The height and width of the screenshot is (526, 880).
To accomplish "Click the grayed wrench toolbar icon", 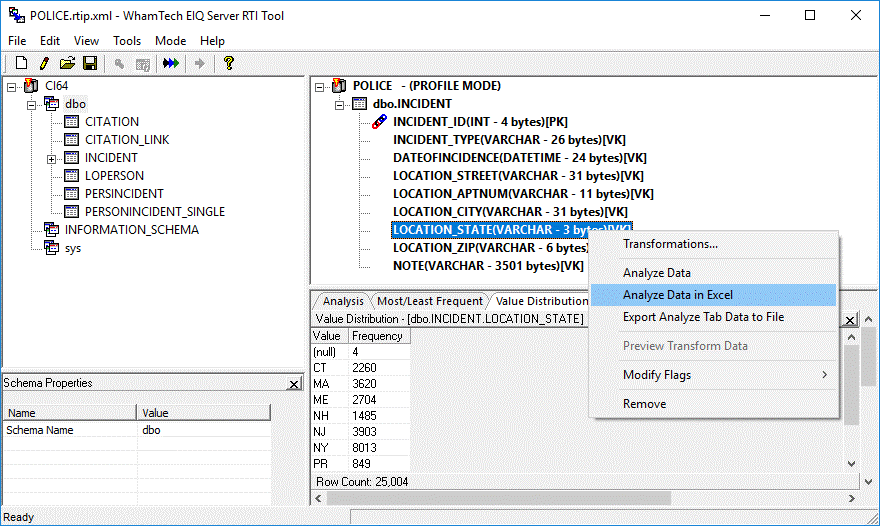I will [x=119, y=63].
